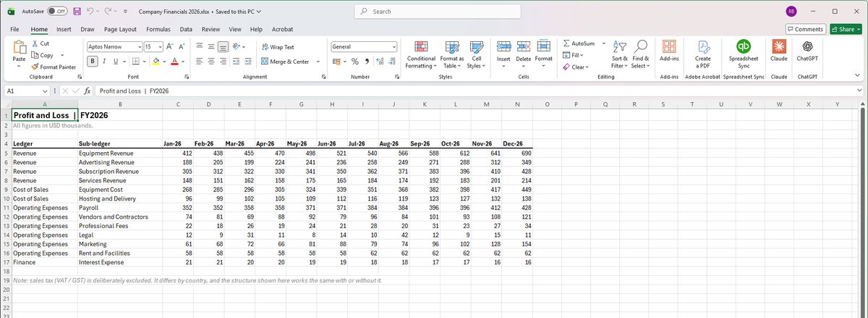Switch to the Insert tab
This screenshot has height=318, width=868.
coord(64,29)
